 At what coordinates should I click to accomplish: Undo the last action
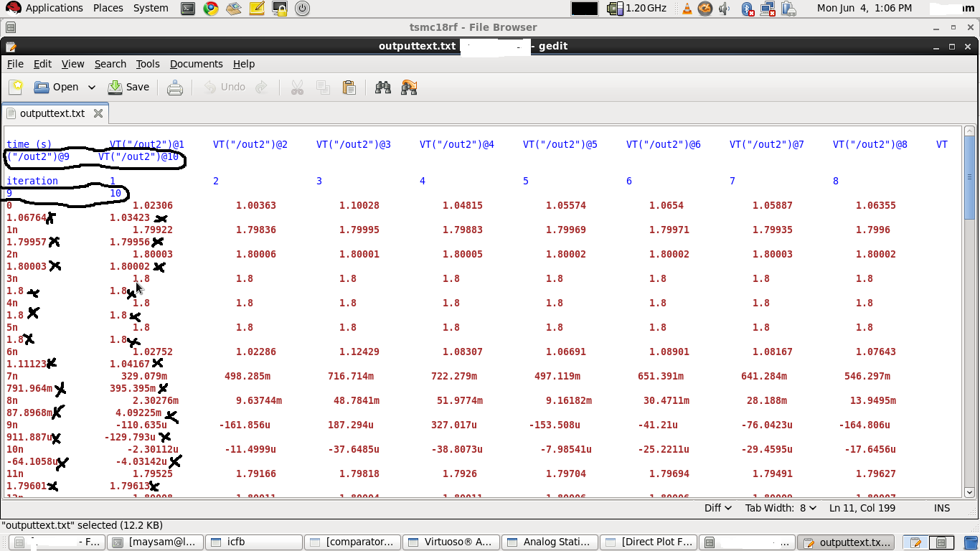[x=225, y=88]
